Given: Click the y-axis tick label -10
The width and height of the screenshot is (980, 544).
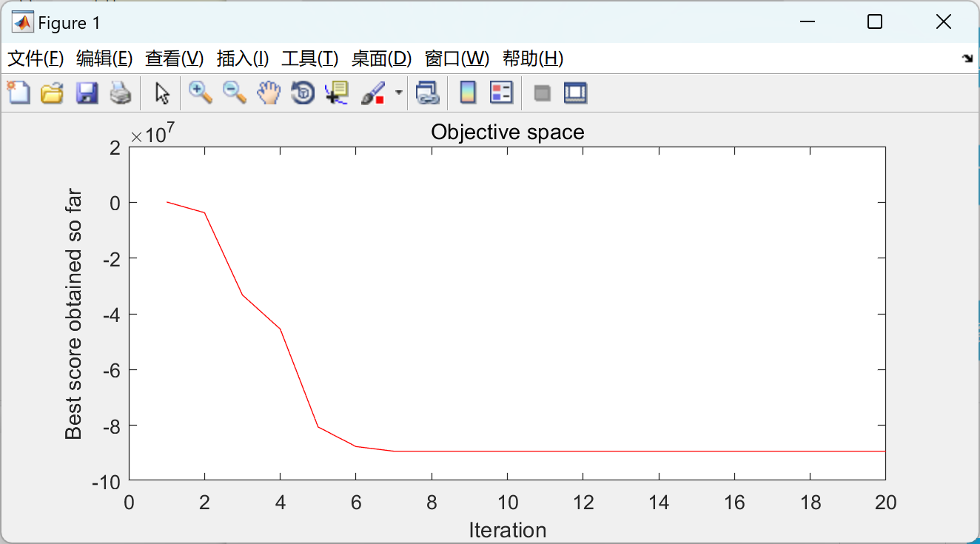Looking at the screenshot, I should coord(106,481).
